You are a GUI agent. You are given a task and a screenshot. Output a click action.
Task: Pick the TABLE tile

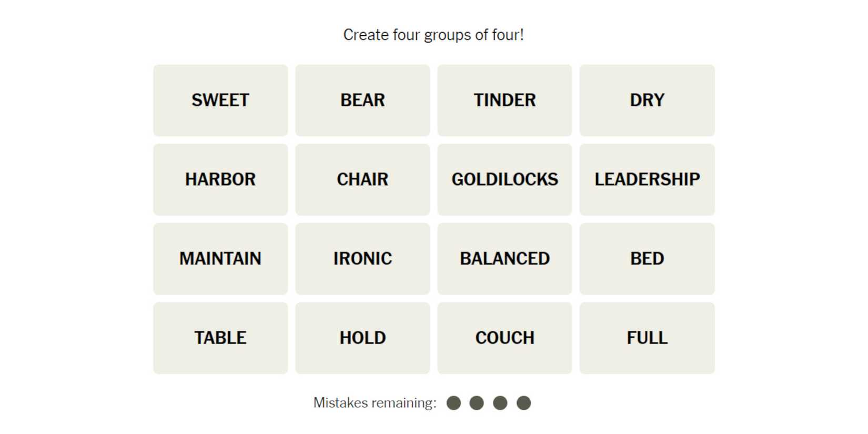coord(220,338)
